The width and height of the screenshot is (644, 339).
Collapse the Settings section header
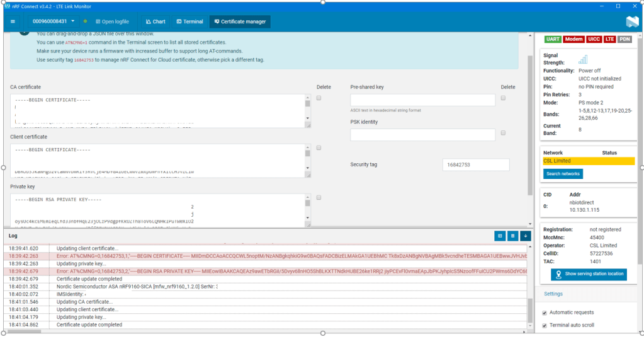553,294
